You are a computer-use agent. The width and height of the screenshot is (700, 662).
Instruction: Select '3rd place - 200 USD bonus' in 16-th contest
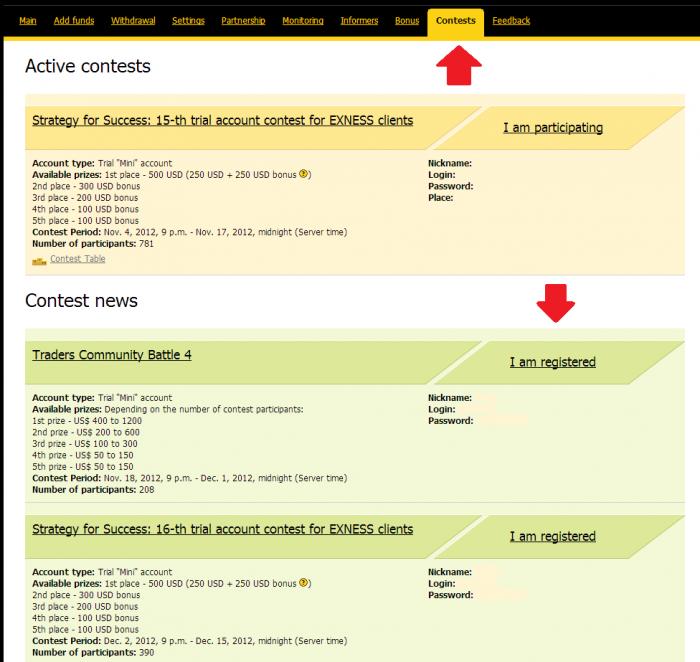[x=85, y=607]
